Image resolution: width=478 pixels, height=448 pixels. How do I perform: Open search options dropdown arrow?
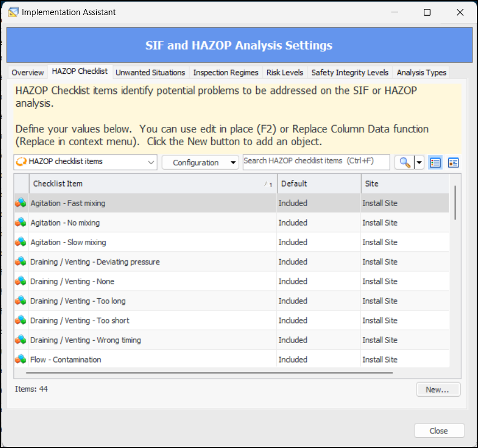point(419,163)
